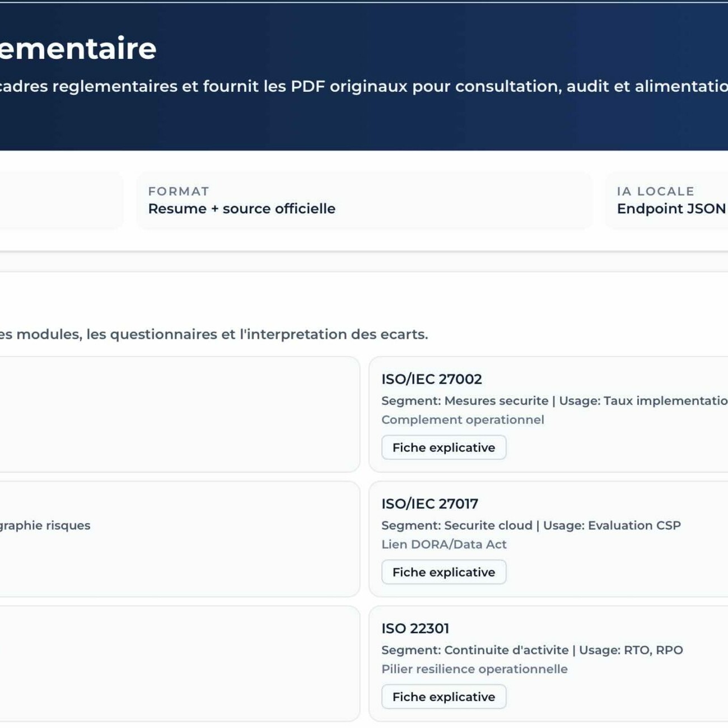This screenshot has height=728, width=728.
Task: Click the 'Endpoint JSON' value text
Action: pos(671,209)
